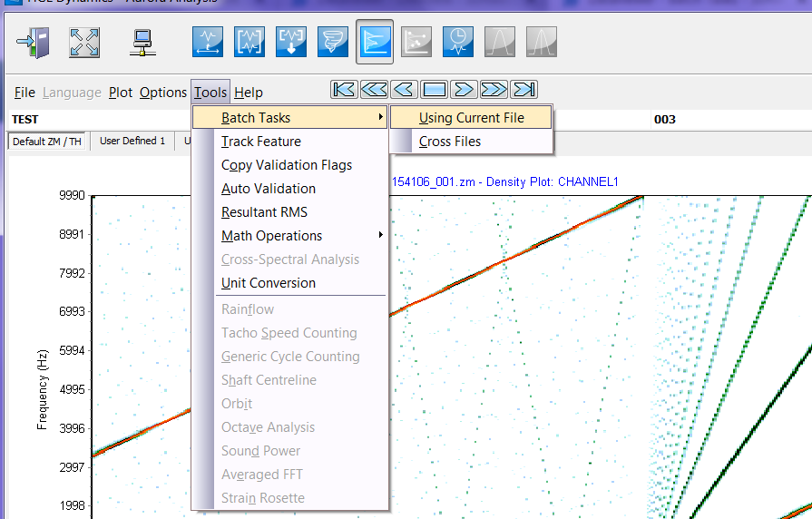Click the 9990 frequency axis value
Image resolution: width=812 pixels, height=519 pixels.
pyautogui.click(x=72, y=195)
